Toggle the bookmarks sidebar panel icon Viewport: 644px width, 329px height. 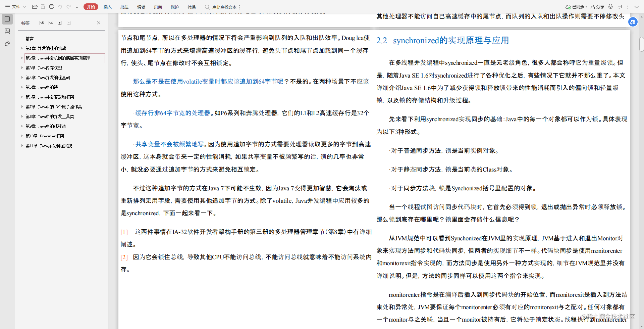(x=7, y=19)
